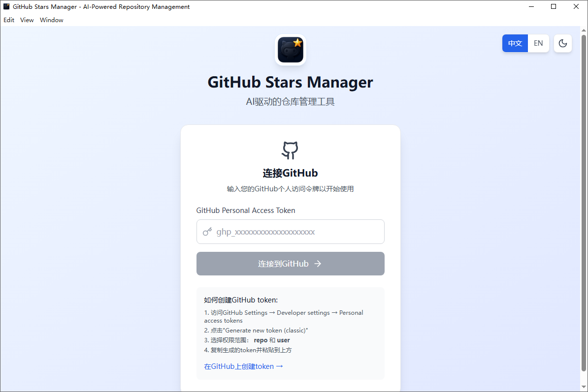The height and width of the screenshot is (392, 588).
Task: Open the Edit menu
Action: pos(8,20)
